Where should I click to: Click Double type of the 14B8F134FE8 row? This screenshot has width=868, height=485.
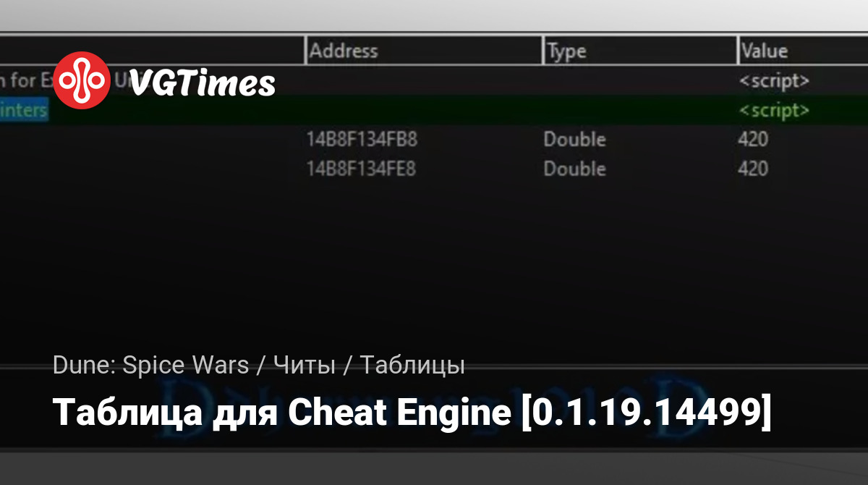click(x=574, y=169)
